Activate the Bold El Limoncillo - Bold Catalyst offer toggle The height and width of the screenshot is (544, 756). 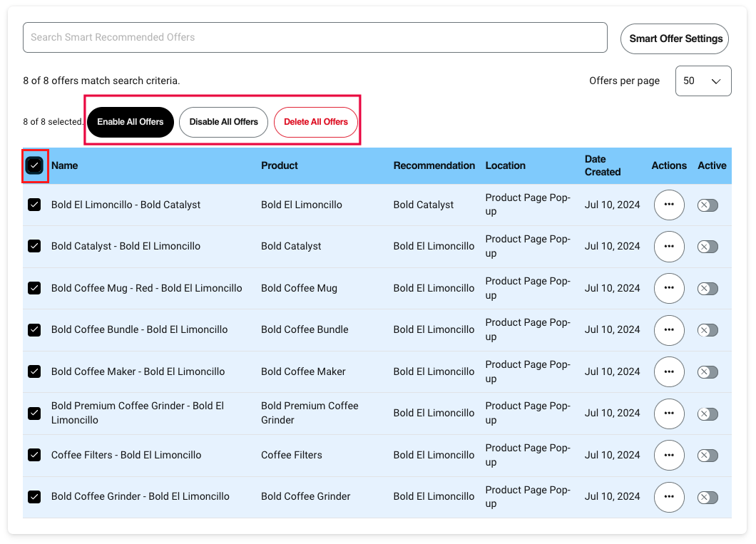[x=708, y=205]
